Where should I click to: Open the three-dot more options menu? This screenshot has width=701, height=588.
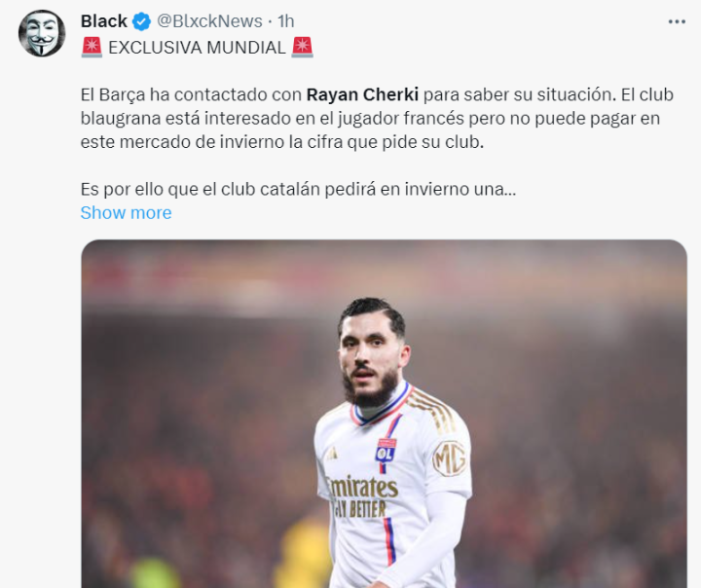[677, 22]
